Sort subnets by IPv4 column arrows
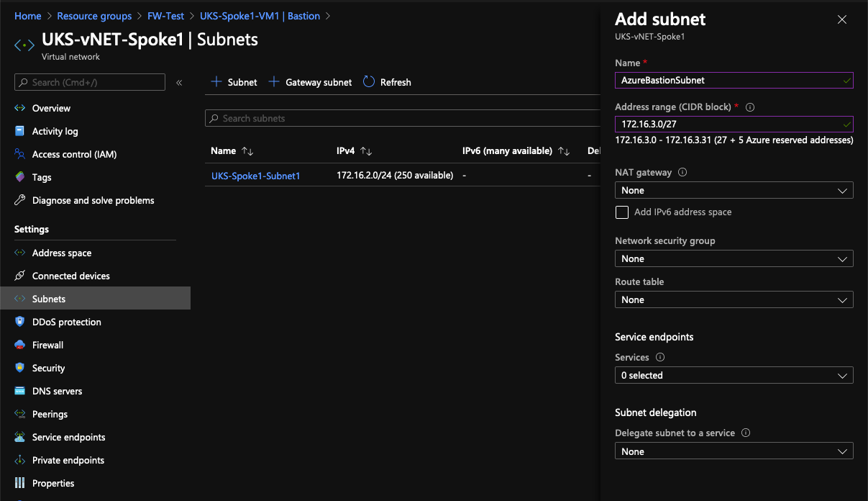Screen dimensions: 868x501 pos(365,151)
